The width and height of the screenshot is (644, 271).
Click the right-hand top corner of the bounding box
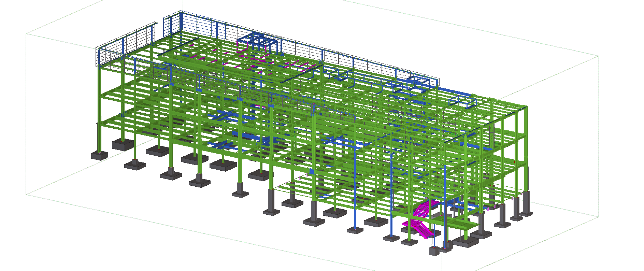tap(599, 56)
